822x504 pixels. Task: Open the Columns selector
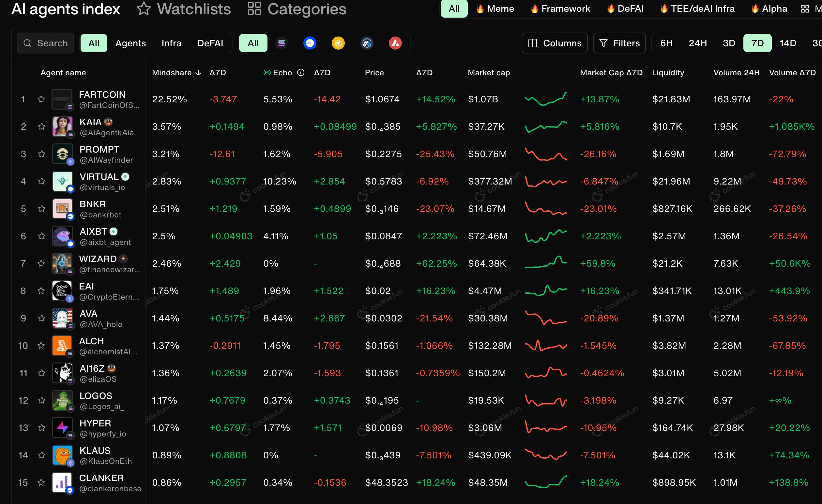click(555, 43)
